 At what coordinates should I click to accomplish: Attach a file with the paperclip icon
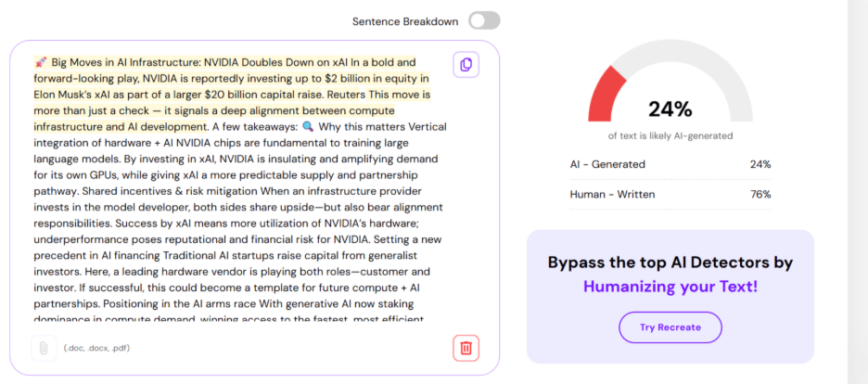(x=42, y=348)
